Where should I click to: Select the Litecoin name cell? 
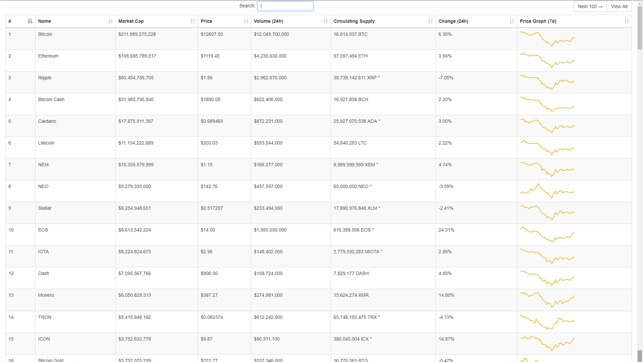(x=75, y=147)
